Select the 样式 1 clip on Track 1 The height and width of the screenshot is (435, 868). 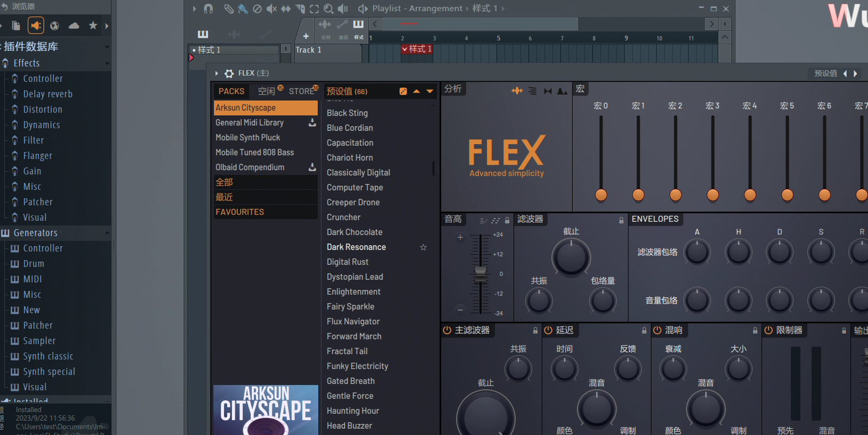417,49
